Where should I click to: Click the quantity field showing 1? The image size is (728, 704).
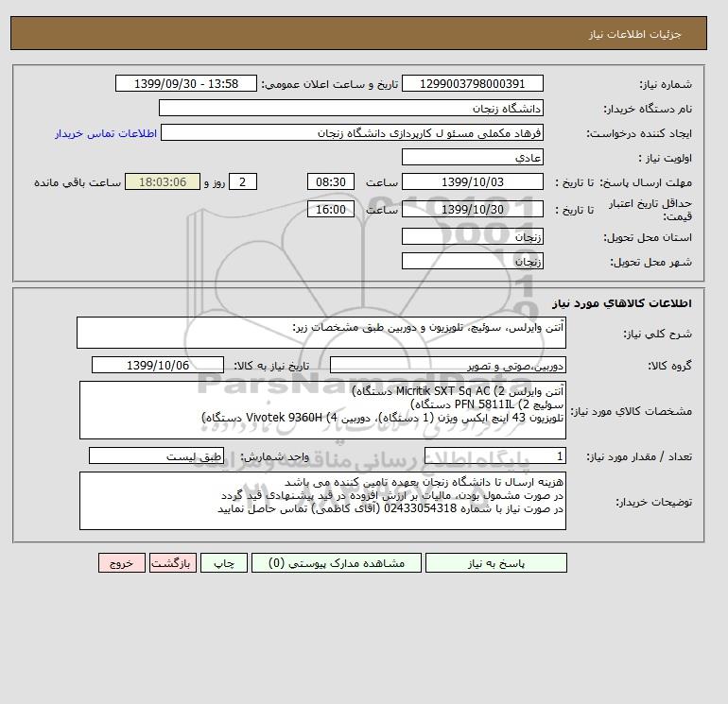(494, 456)
